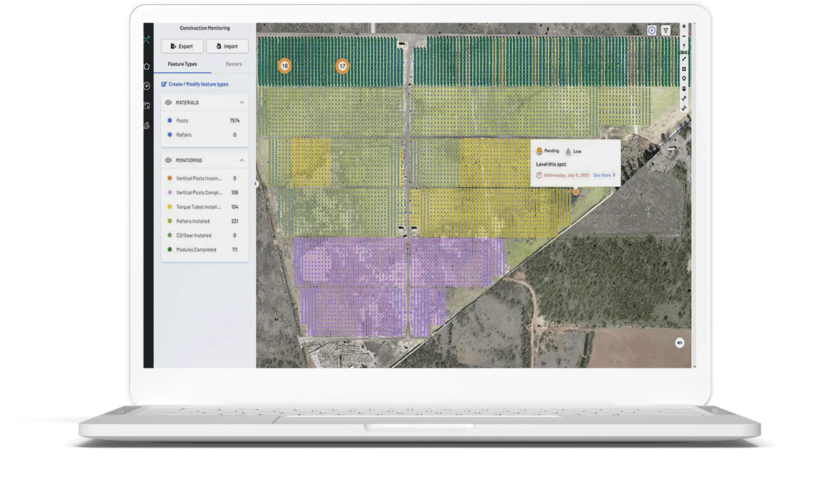The height and width of the screenshot is (504, 828).
Task: Toggle visibility eye of Materials group
Action: (x=168, y=103)
